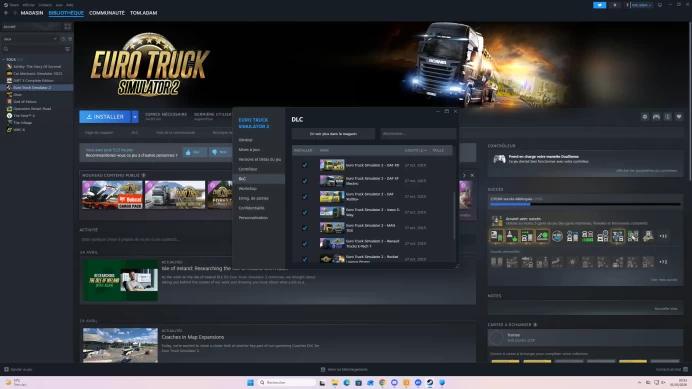
Task: Open the TOM.ADAM profile tab
Action: point(143,13)
